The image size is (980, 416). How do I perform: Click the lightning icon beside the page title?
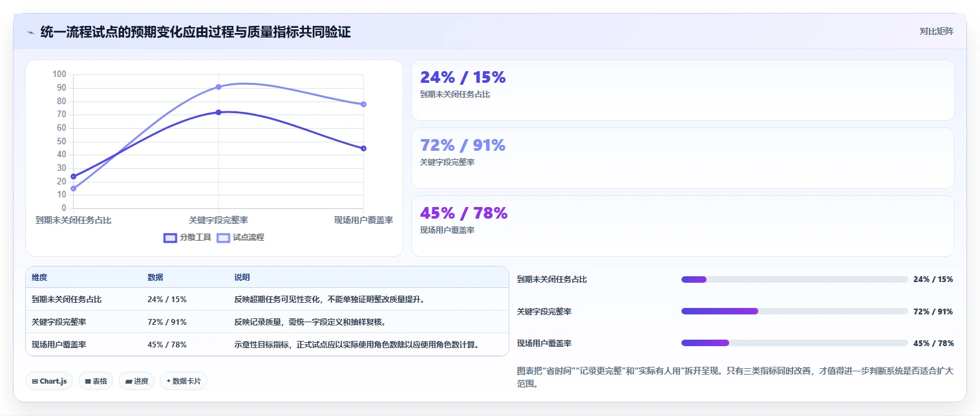31,32
